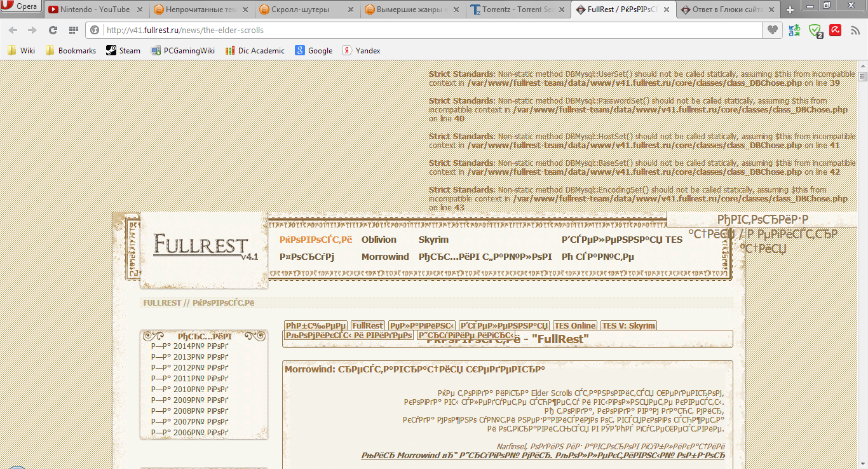Viewport: 868px width, 469px height.
Task: Switch to the Ответ в Глюки сайта tab
Action: pos(728,10)
